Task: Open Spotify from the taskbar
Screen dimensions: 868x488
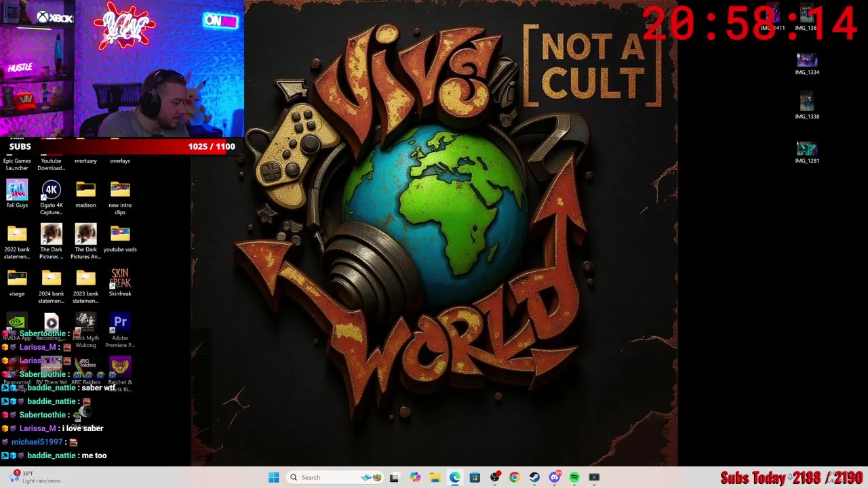Action: point(574,478)
